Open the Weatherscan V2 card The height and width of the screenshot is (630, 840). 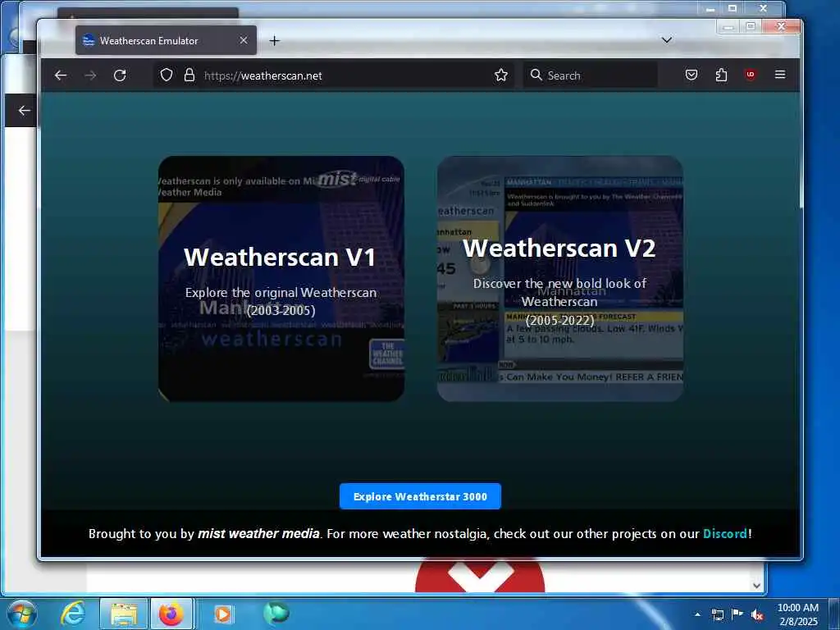559,279
